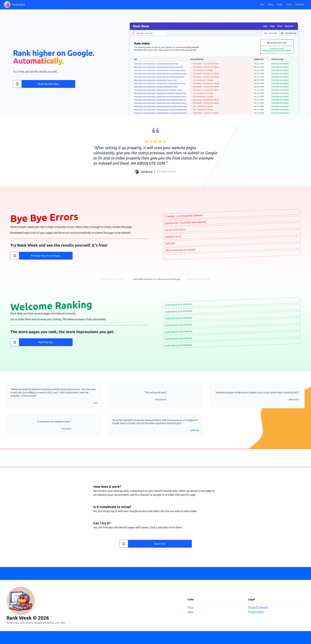The image size is (311, 644).
Task: Open Terms Of Service in footer
Action: coord(258,607)
